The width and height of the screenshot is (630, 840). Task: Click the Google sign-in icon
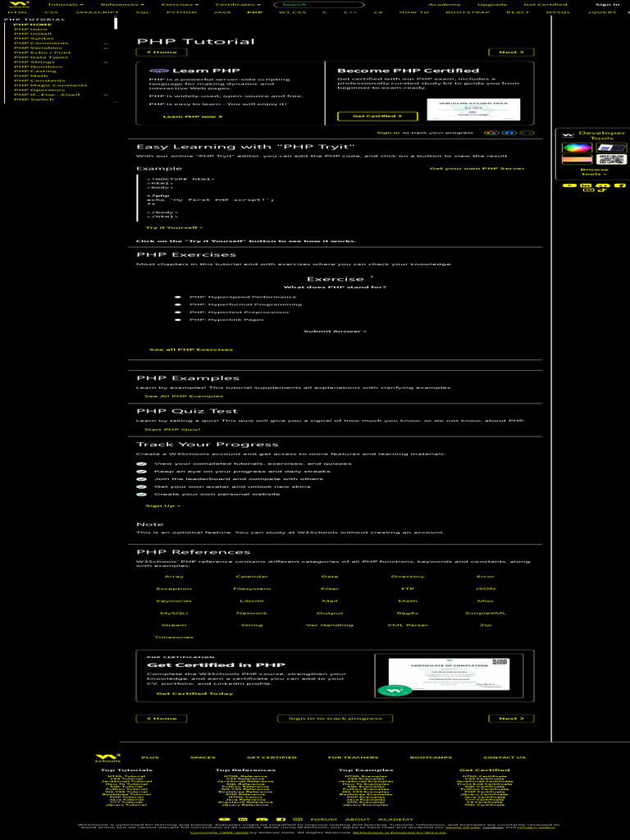pos(491,133)
